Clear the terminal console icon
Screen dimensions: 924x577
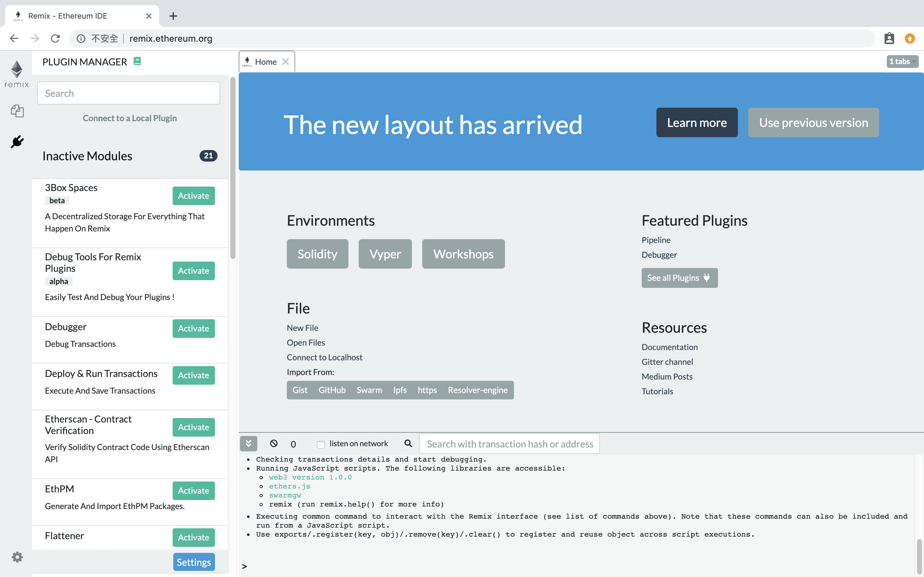[274, 443]
